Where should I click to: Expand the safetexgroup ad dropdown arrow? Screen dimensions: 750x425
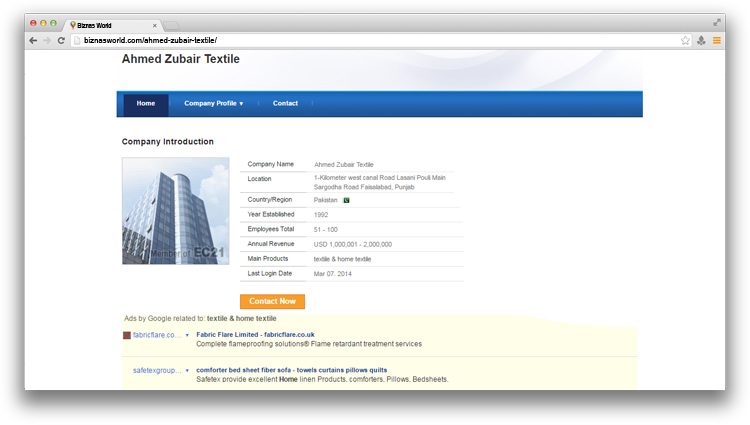187,371
